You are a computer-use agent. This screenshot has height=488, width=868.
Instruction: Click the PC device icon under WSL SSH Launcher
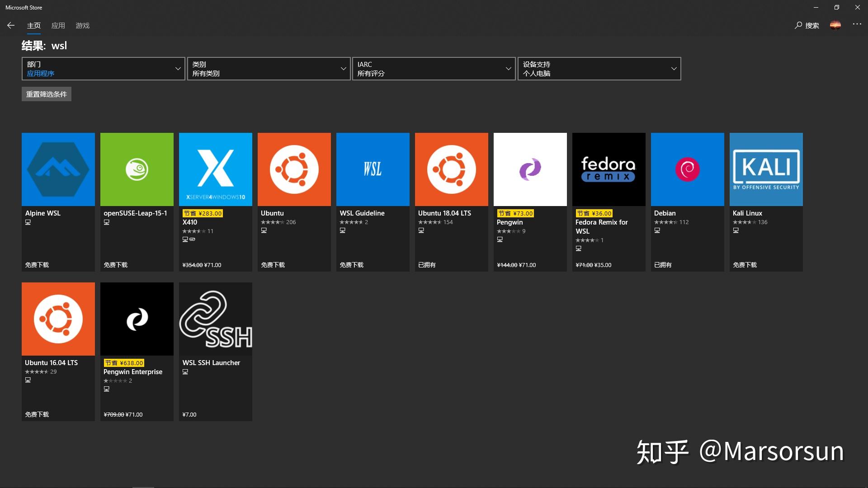[185, 372]
